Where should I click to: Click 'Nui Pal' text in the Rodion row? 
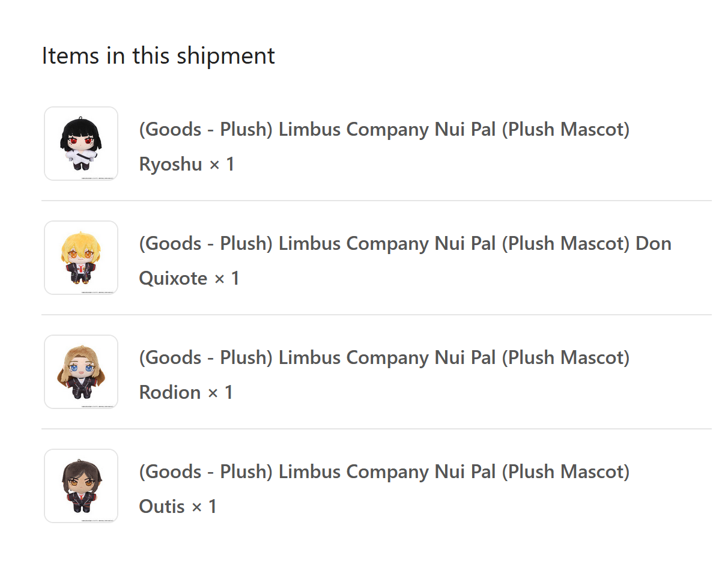(466, 357)
